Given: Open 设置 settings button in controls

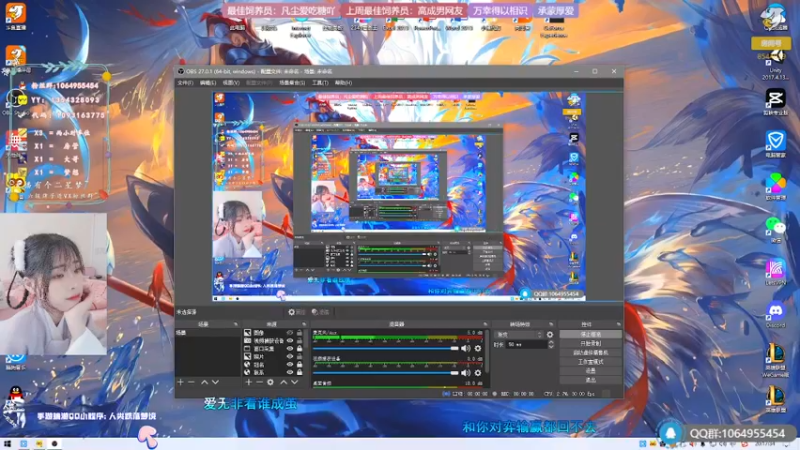Looking at the screenshot, I should 590,371.
